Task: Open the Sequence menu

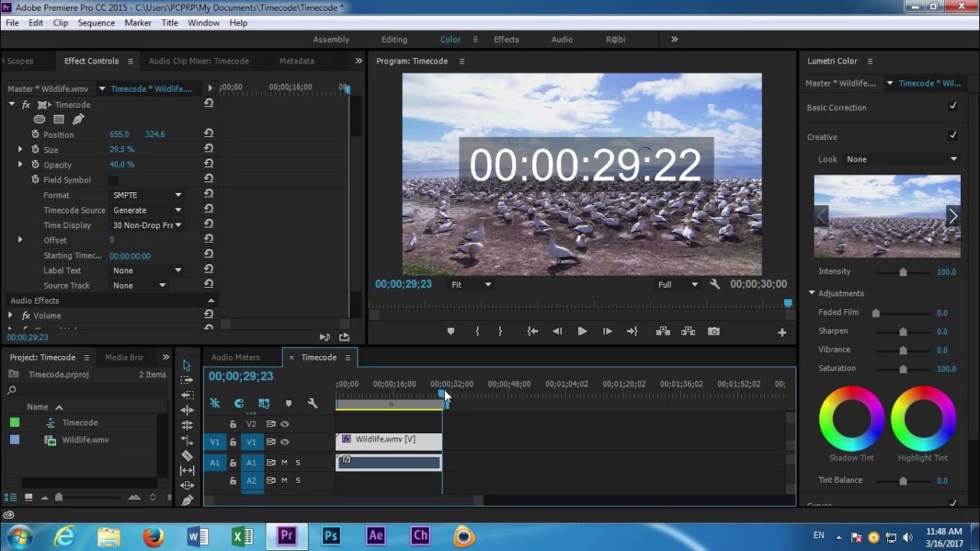Action: point(96,23)
